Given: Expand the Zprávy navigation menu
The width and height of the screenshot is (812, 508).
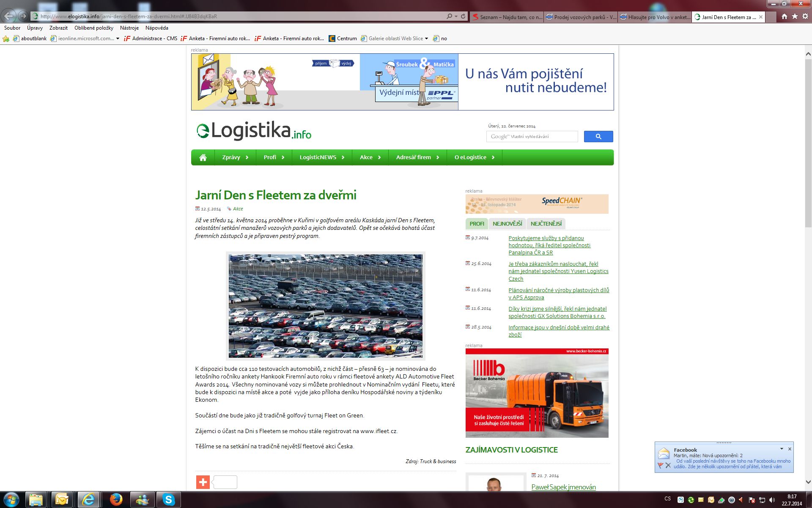Looking at the screenshot, I should 235,157.
